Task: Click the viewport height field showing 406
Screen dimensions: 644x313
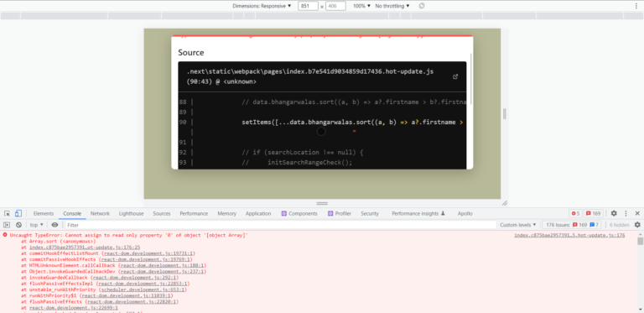Action: [x=335, y=6]
